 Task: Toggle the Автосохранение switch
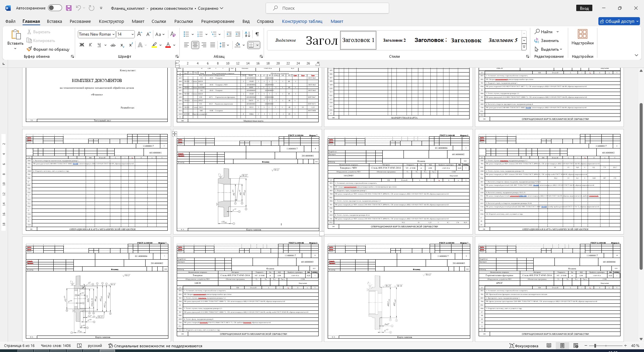pos(55,8)
